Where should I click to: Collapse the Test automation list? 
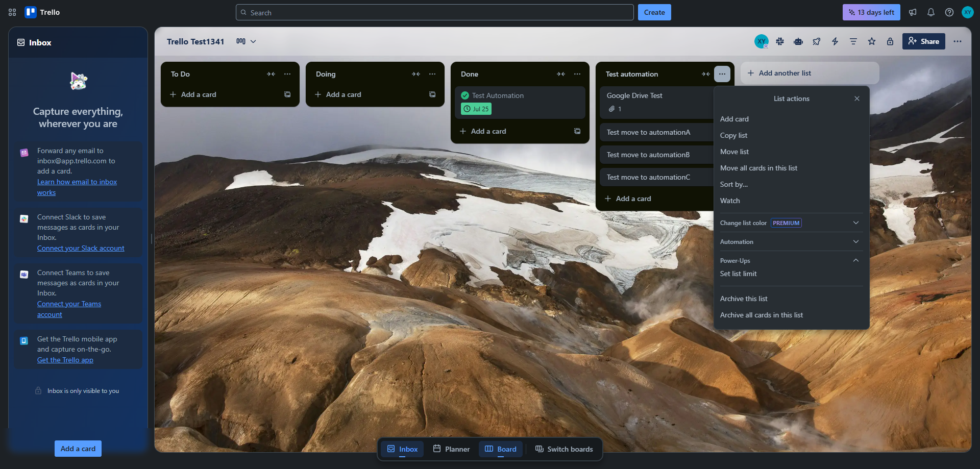click(706, 74)
